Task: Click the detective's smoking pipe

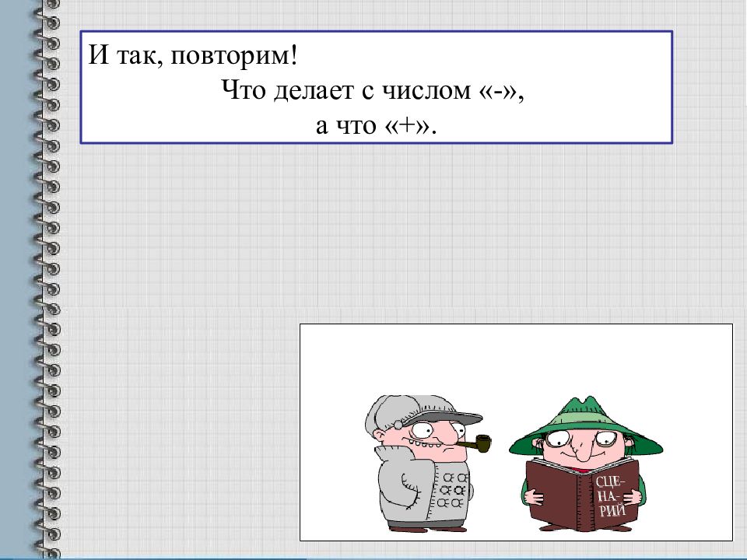Action: 475,444
